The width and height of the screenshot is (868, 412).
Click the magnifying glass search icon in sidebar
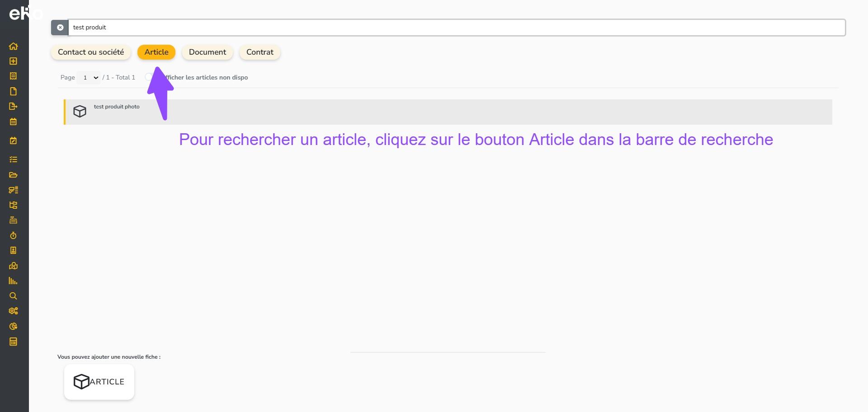(x=13, y=296)
